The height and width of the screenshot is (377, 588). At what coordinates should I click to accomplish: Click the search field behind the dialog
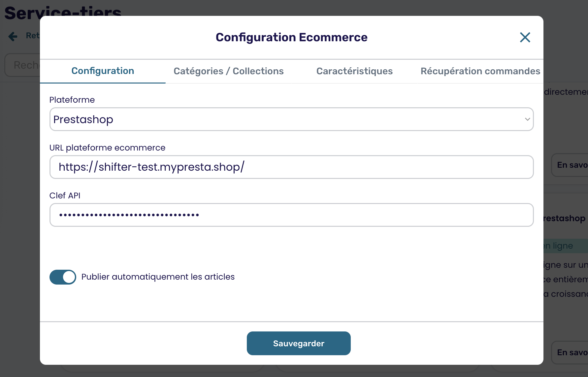[x=22, y=65]
